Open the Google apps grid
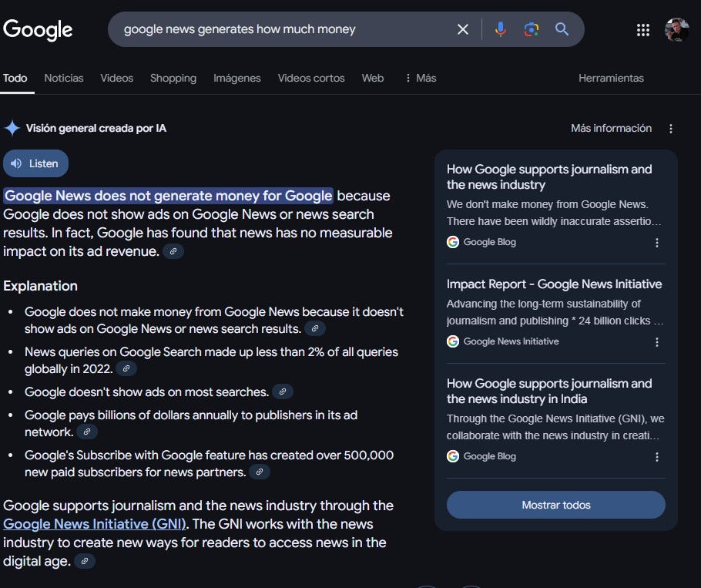 pyautogui.click(x=643, y=30)
